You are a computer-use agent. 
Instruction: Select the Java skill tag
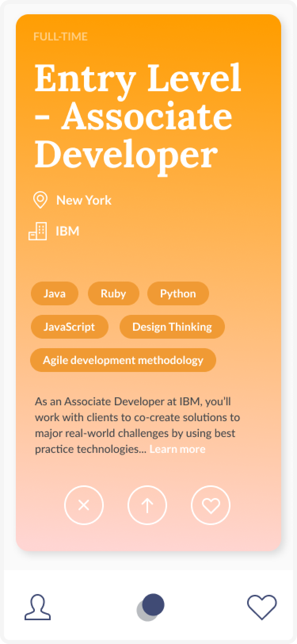55,293
